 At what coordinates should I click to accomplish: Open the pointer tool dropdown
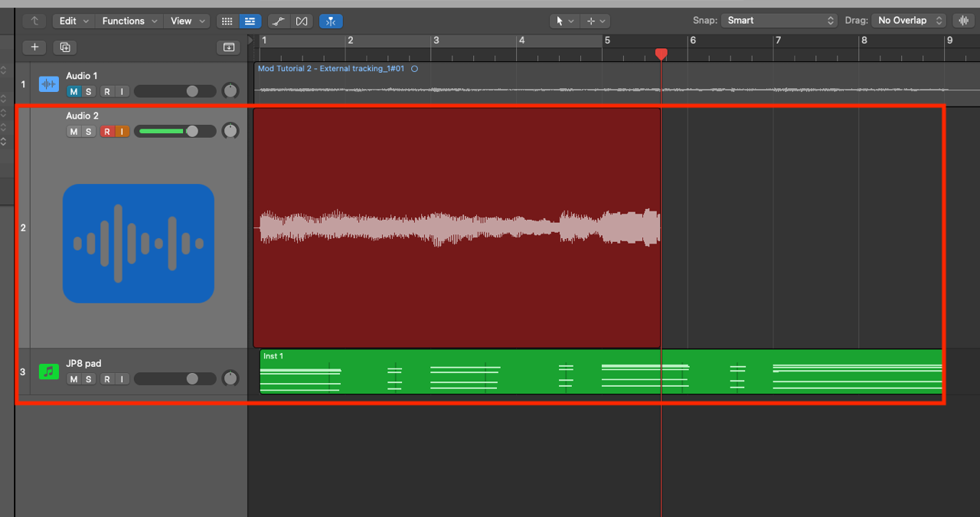pyautogui.click(x=564, y=21)
